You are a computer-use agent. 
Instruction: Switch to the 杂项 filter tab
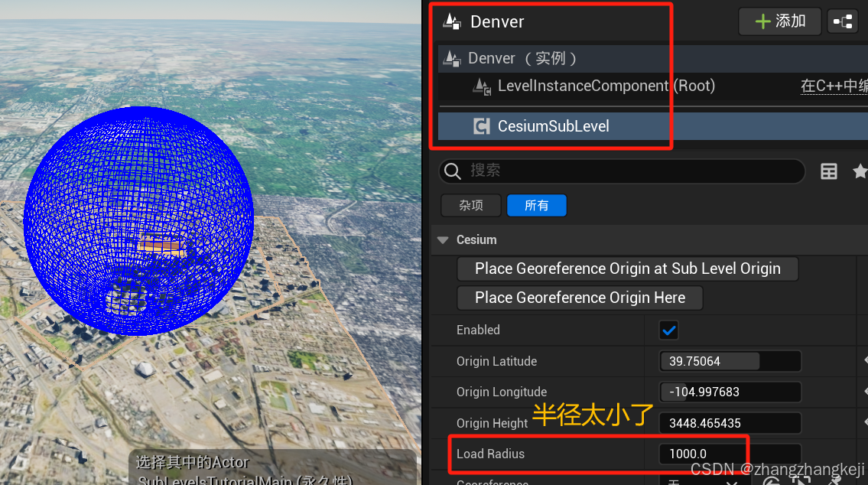(x=471, y=206)
